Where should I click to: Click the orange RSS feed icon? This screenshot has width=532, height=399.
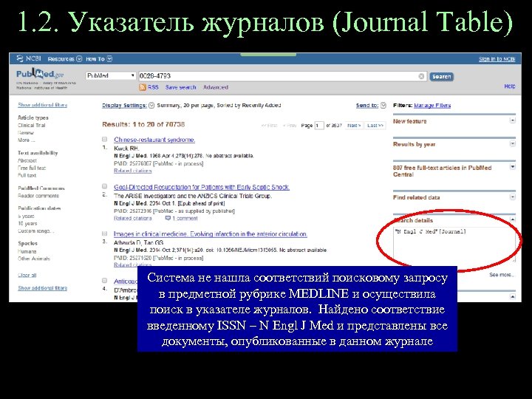pyautogui.click(x=143, y=87)
